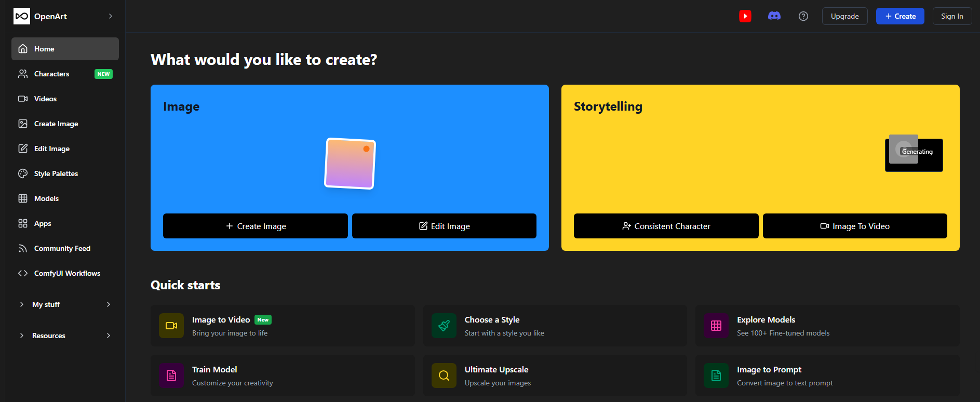The width and height of the screenshot is (980, 402).
Task: Click the Sign In button
Action: tap(951, 16)
